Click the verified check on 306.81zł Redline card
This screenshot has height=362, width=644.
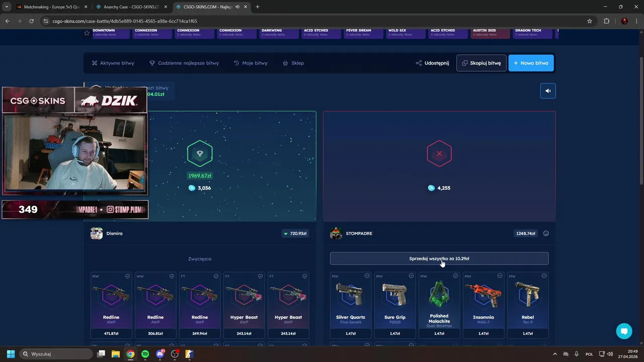tap(172, 276)
